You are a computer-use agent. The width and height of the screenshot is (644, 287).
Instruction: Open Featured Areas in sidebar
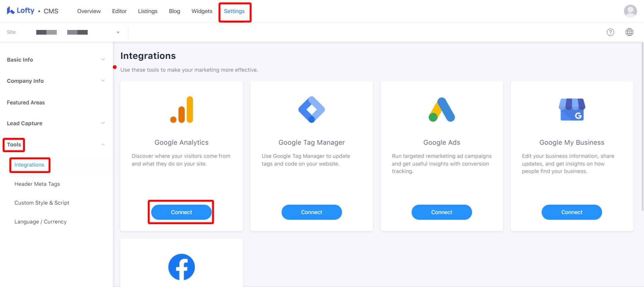[26, 102]
